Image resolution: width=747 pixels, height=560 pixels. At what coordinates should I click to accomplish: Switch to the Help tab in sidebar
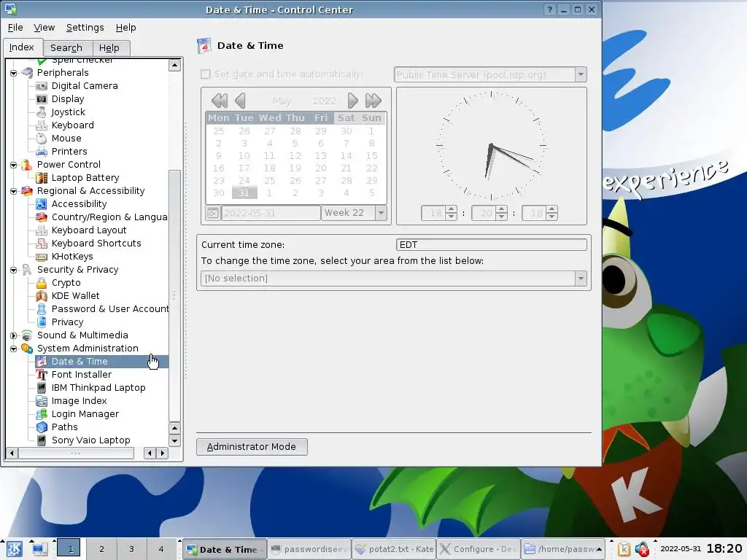pyautogui.click(x=109, y=47)
